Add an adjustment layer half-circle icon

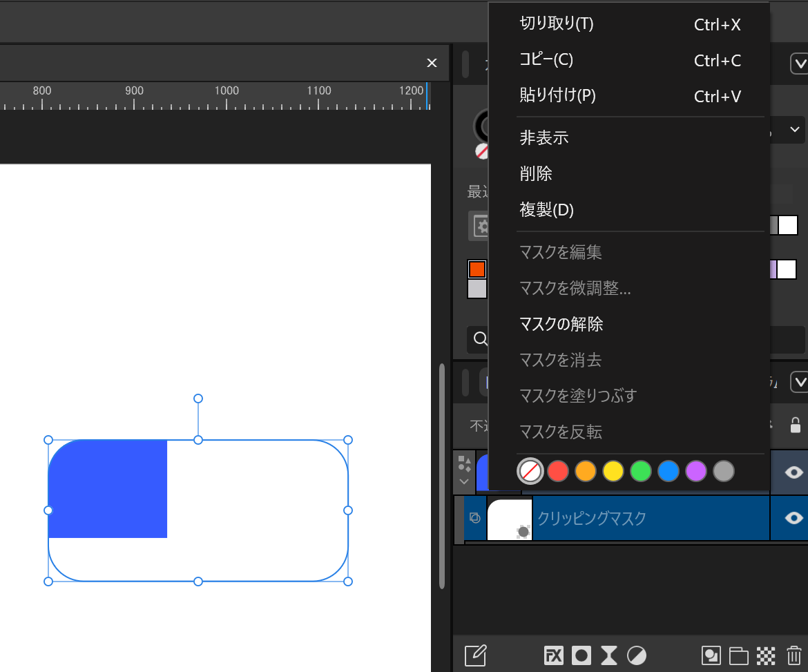[x=637, y=655]
